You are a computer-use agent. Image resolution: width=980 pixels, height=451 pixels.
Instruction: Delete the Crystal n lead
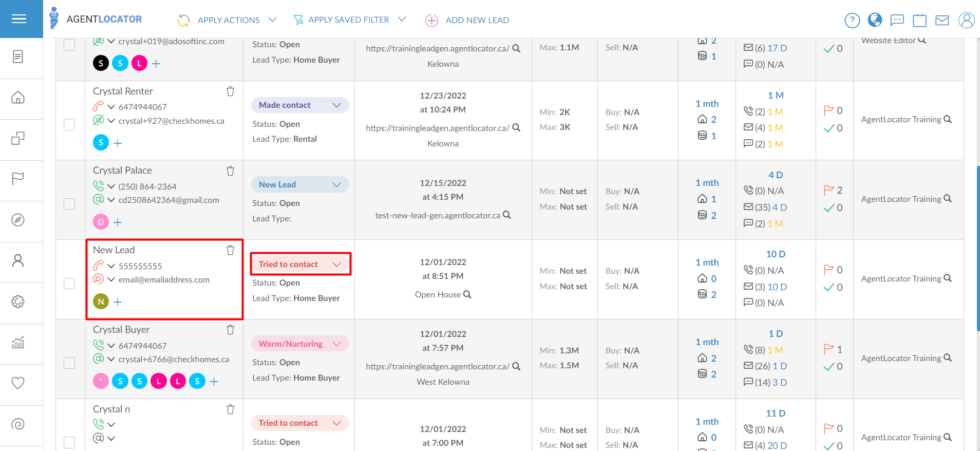pyautogui.click(x=231, y=409)
